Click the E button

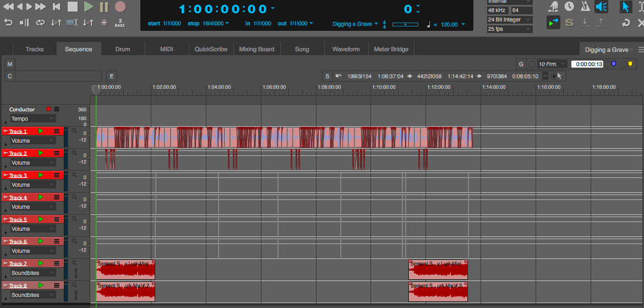tap(111, 76)
